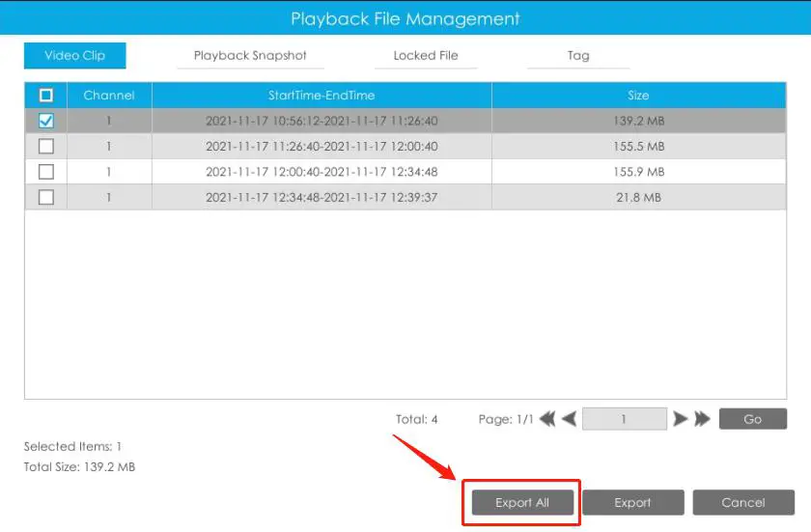Image resolution: width=811 pixels, height=532 pixels.
Task: Click the 155.9 MB size cell
Action: [x=639, y=172]
